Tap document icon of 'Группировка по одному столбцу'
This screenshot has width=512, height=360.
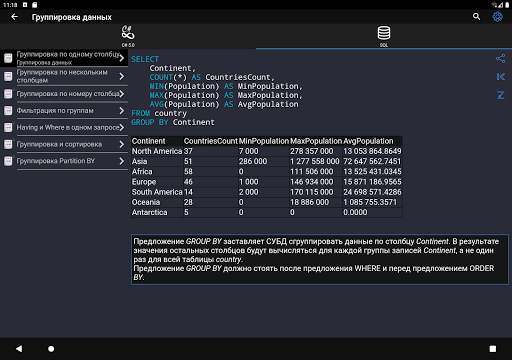coord(8,58)
